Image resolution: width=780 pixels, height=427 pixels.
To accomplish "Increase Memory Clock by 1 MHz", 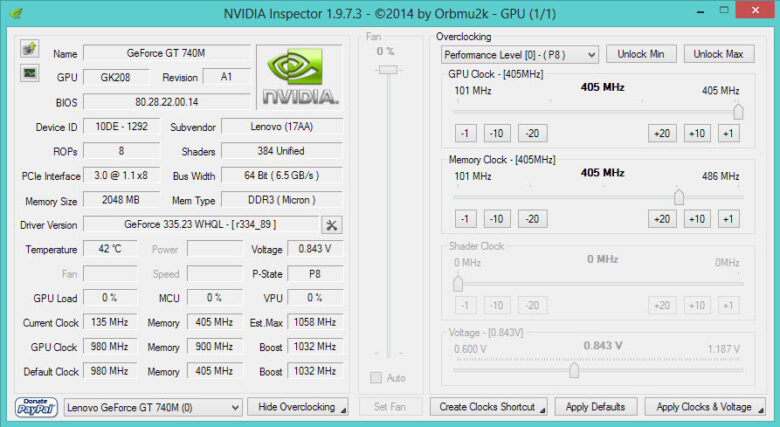I will tap(728, 219).
